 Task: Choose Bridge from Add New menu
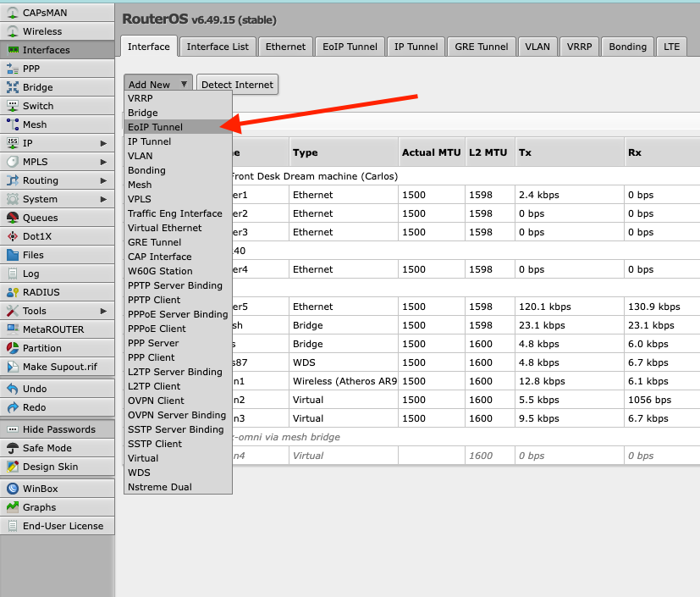point(178,113)
